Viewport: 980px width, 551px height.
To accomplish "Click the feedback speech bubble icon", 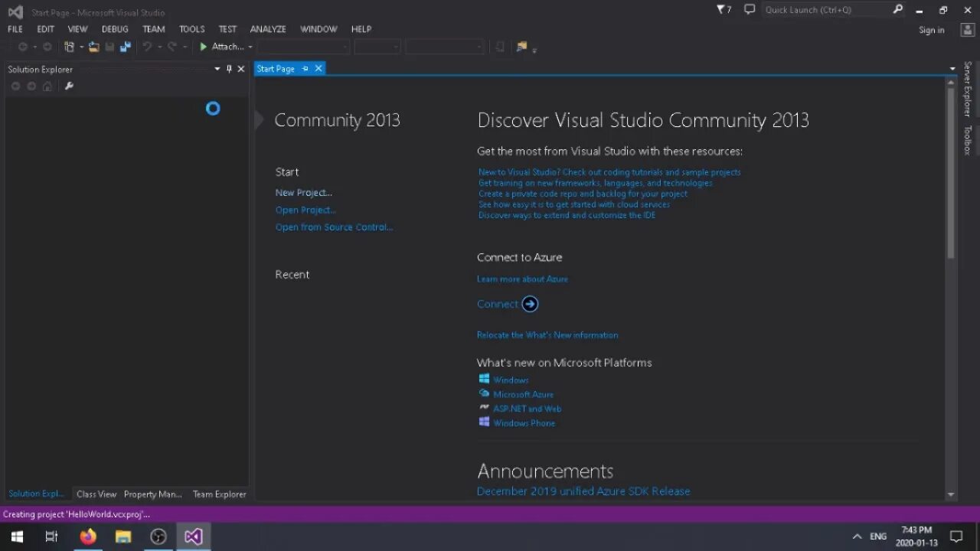I will coord(750,9).
